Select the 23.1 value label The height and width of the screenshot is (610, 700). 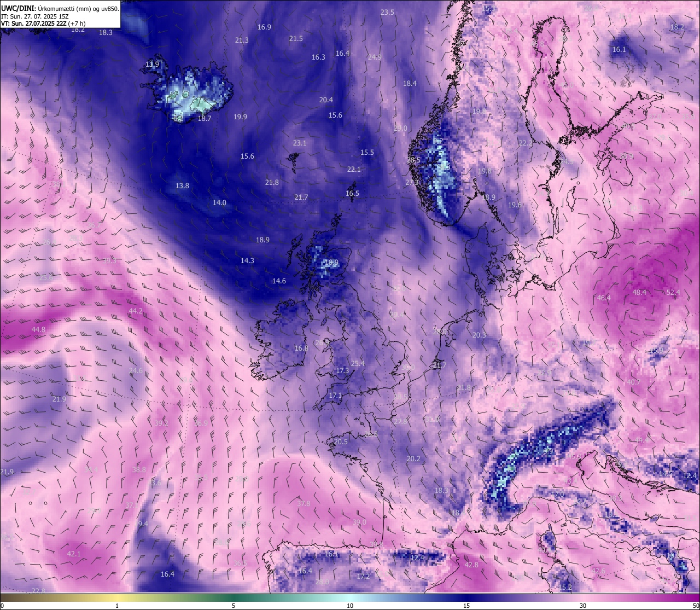point(300,143)
